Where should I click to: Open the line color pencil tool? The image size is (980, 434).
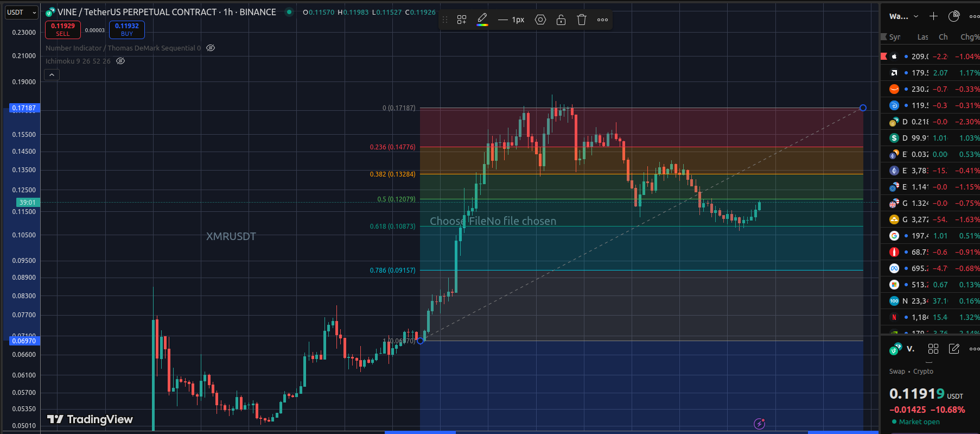[482, 20]
